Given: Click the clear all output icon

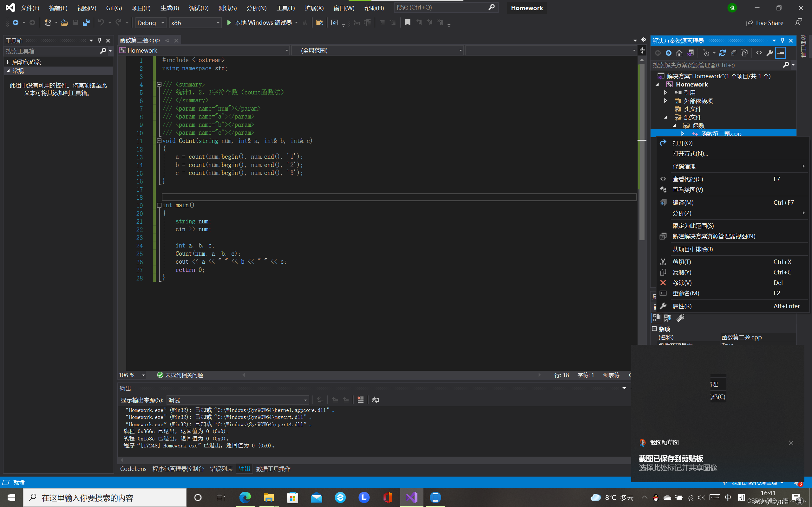Looking at the screenshot, I should (x=360, y=400).
